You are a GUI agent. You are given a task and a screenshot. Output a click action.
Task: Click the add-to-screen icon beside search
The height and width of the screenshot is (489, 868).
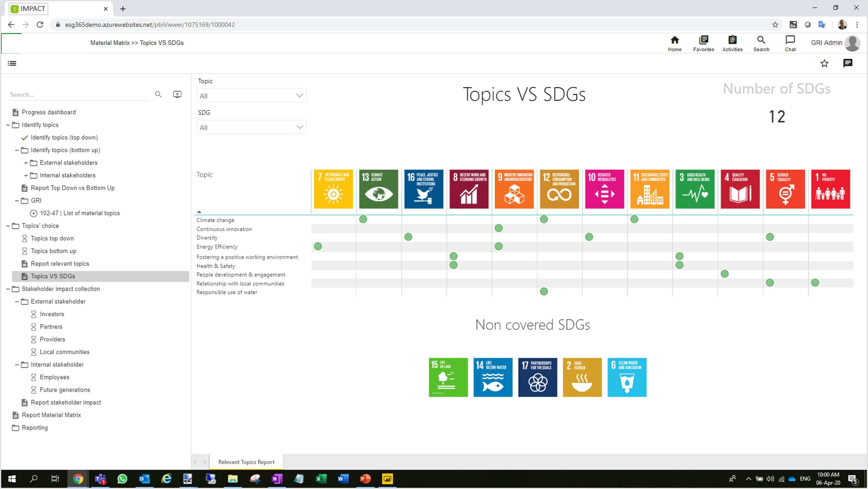pyautogui.click(x=177, y=95)
